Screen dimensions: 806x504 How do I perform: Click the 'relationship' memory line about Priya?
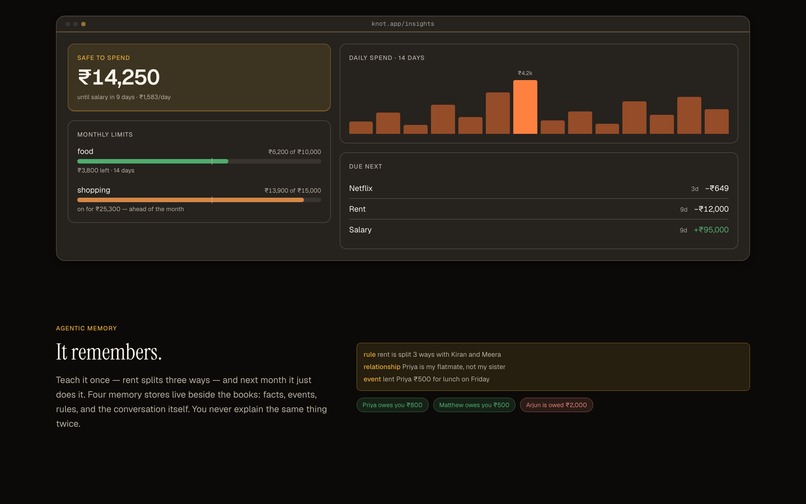coord(434,367)
